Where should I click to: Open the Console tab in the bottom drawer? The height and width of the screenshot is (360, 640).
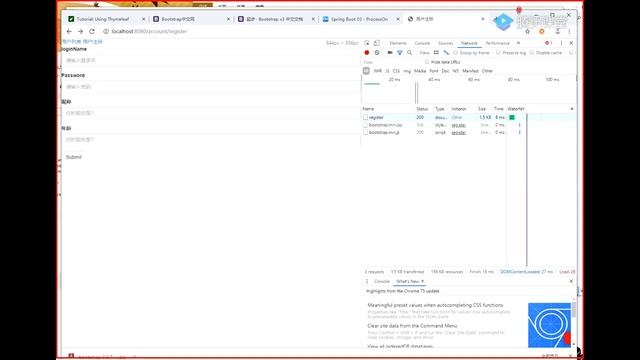pos(382,282)
